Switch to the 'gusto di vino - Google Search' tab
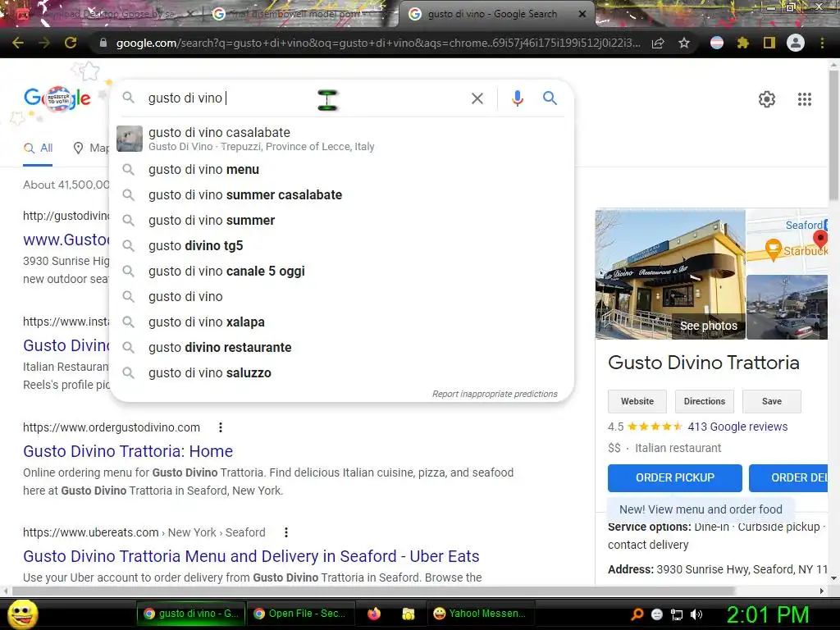840x630 pixels. [x=492, y=14]
